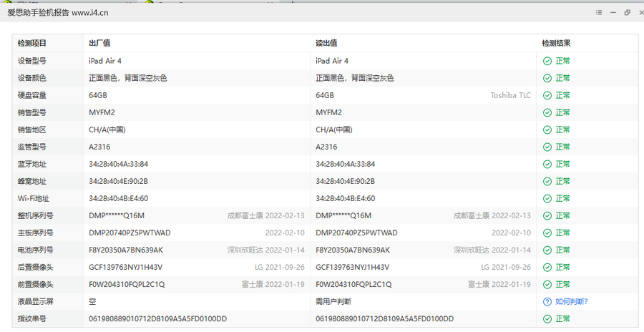
Task: Click the Wi-Fi地址 row label
Action: click(33, 198)
